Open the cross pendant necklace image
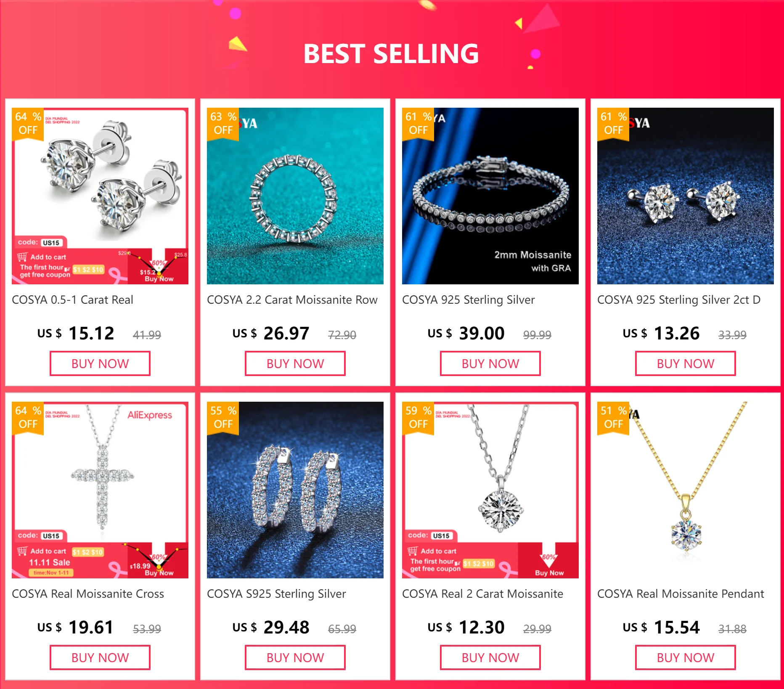Screen dimensions: 784x689 pyautogui.click(x=100, y=490)
